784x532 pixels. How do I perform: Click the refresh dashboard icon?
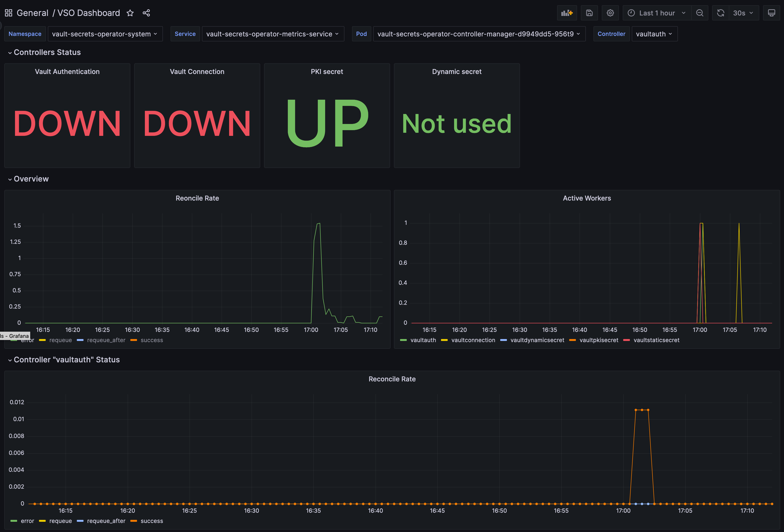720,13
